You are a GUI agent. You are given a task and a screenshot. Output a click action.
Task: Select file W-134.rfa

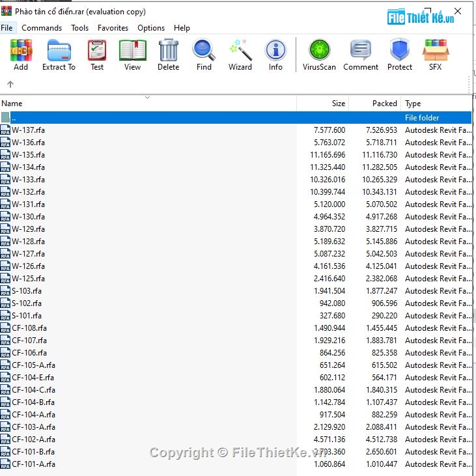click(236, 167)
